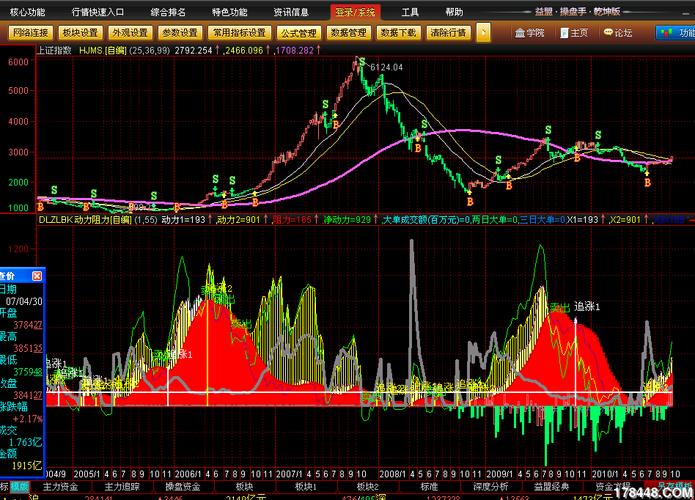Open the 特色功能 menu

click(230, 12)
